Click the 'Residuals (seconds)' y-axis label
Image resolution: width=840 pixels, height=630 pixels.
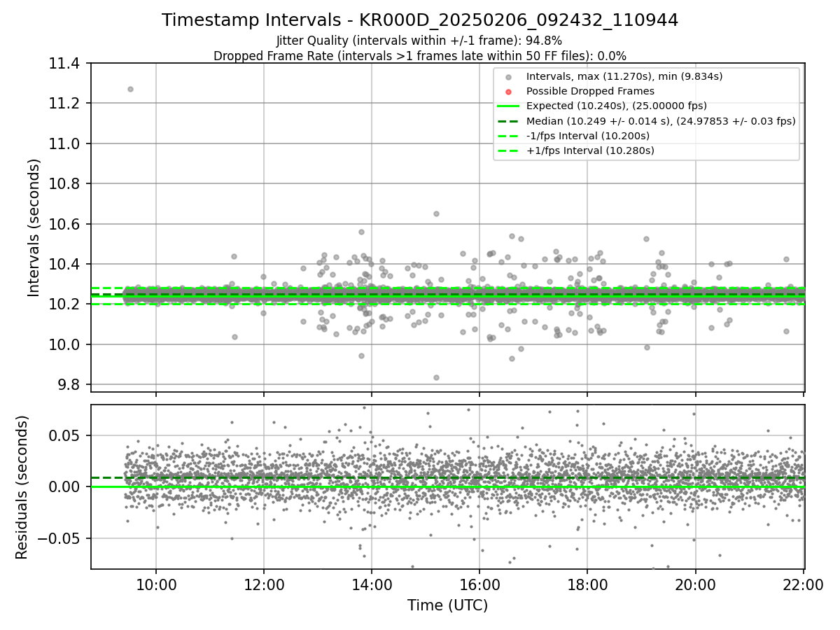[x=22, y=487]
